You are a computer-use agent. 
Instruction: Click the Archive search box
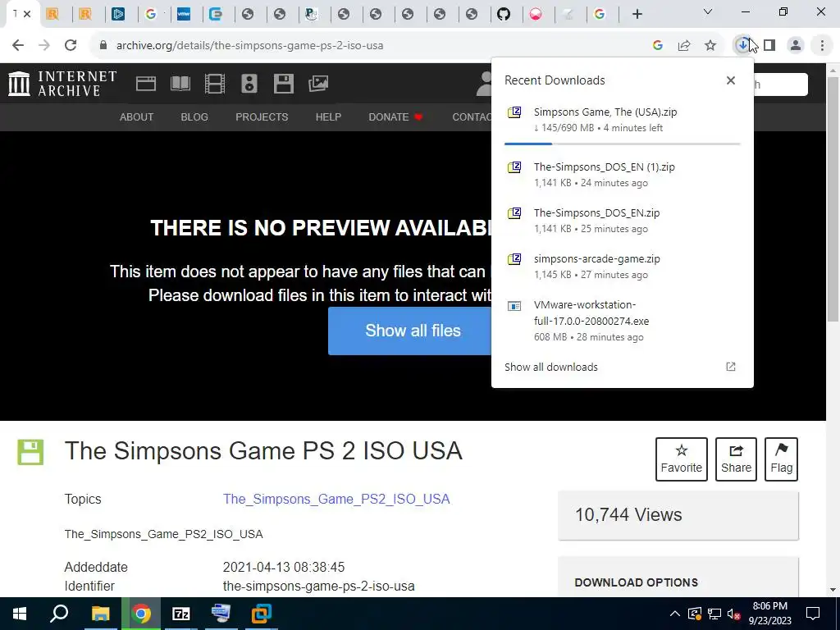(x=780, y=84)
